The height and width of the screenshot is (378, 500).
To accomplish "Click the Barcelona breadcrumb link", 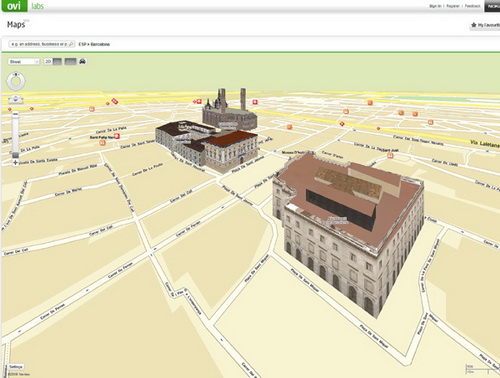I will point(100,44).
